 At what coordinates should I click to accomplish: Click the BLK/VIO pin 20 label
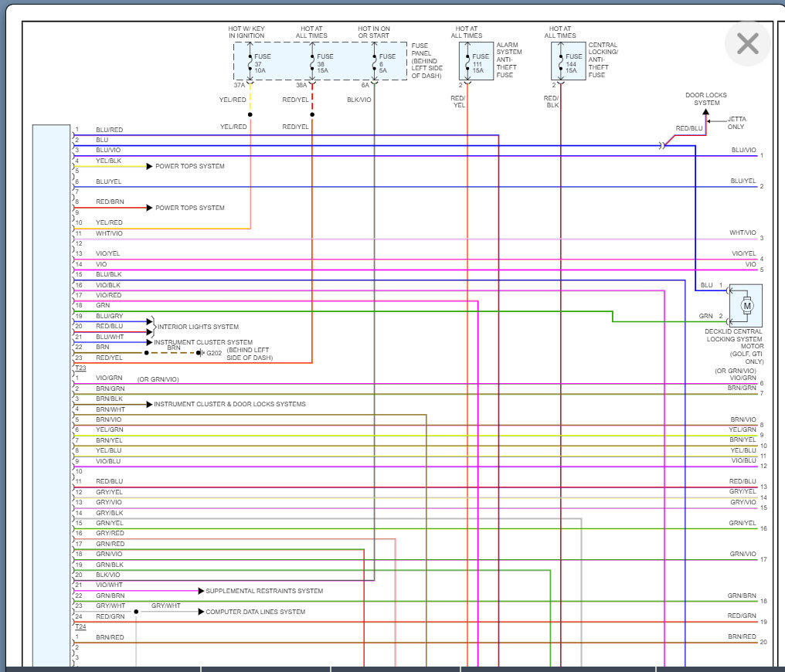point(107,575)
